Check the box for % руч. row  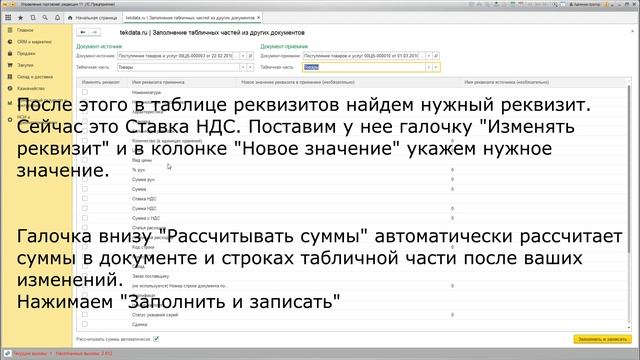point(84,170)
